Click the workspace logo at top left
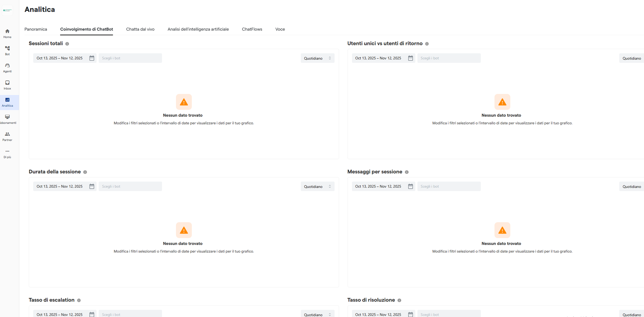Screen dimensions: 644x317 pos(7,10)
